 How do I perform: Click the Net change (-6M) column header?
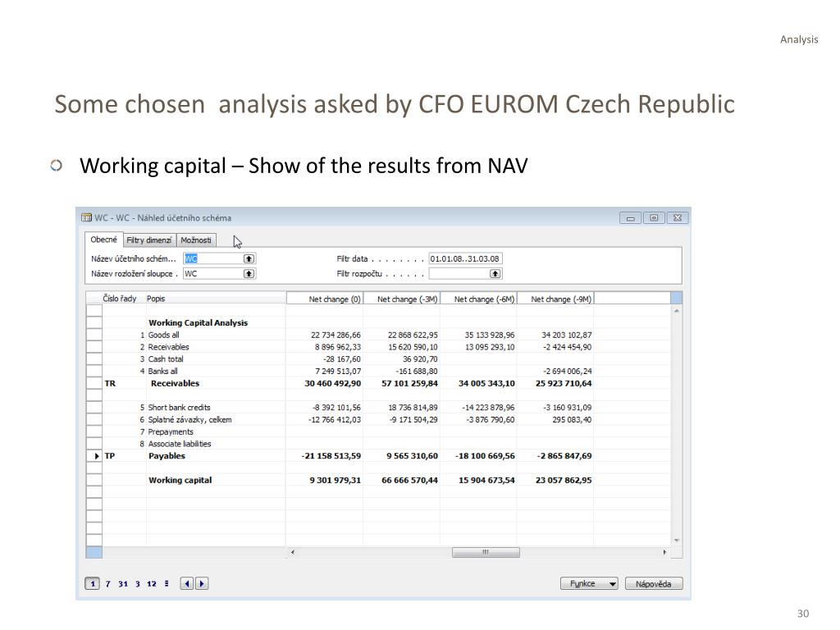(x=479, y=299)
